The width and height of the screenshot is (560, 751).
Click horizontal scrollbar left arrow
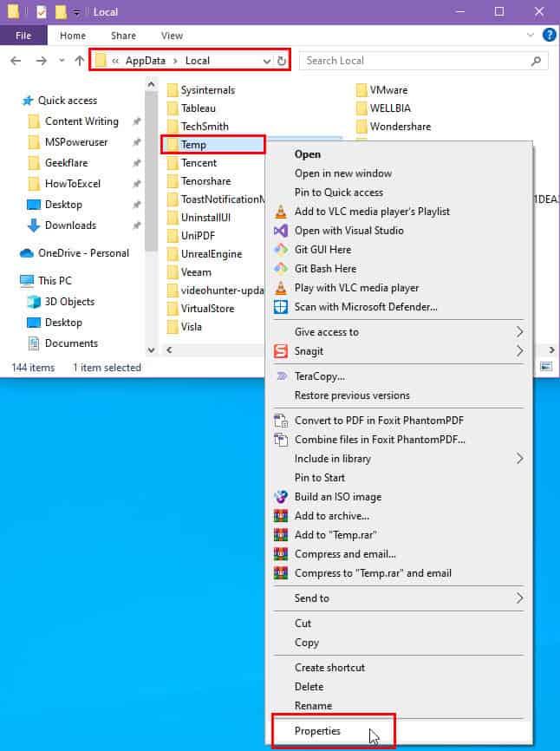click(169, 350)
